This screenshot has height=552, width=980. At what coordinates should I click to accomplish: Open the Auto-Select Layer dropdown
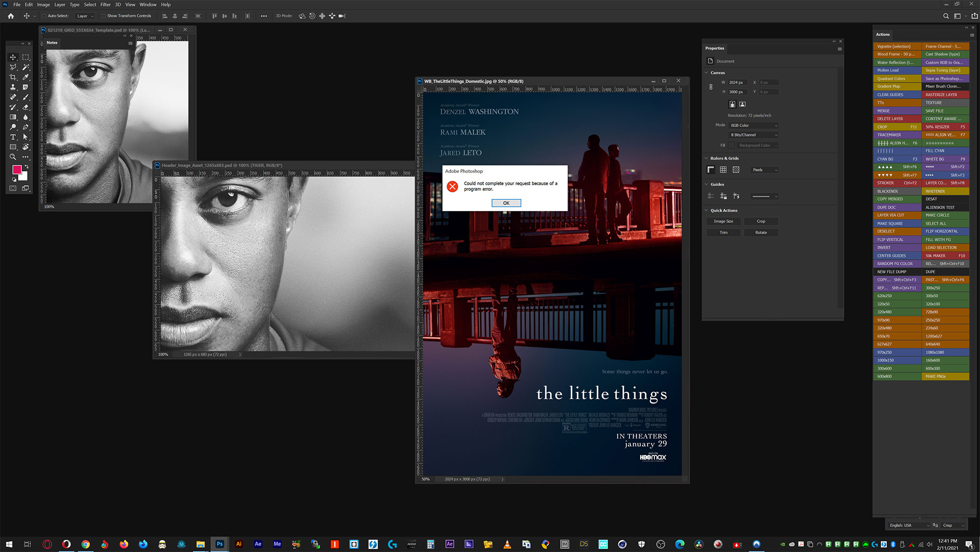pos(85,16)
